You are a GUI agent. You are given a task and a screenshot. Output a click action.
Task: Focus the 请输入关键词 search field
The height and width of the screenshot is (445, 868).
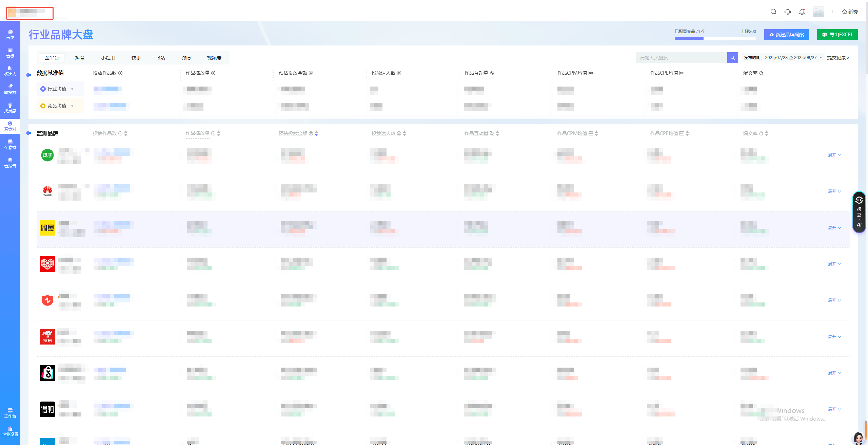pyautogui.click(x=681, y=58)
